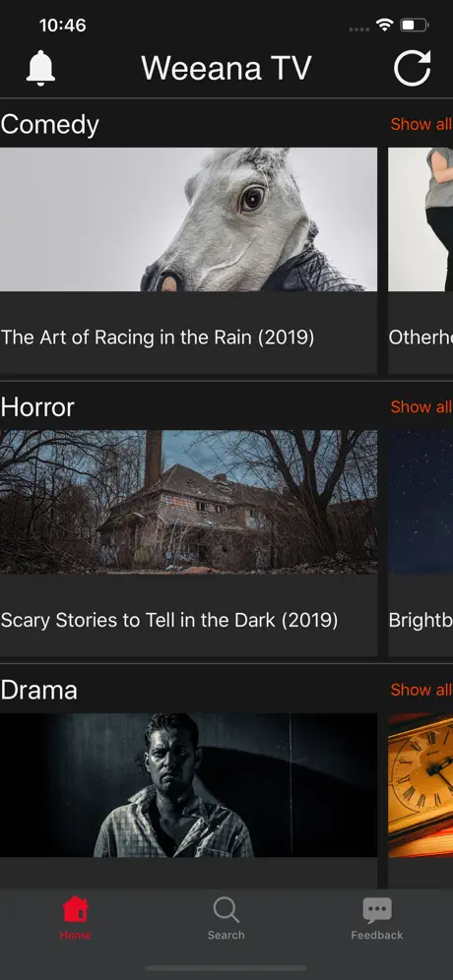453x980 pixels.
Task: Open the Otherhood movie card
Action: 421,261
